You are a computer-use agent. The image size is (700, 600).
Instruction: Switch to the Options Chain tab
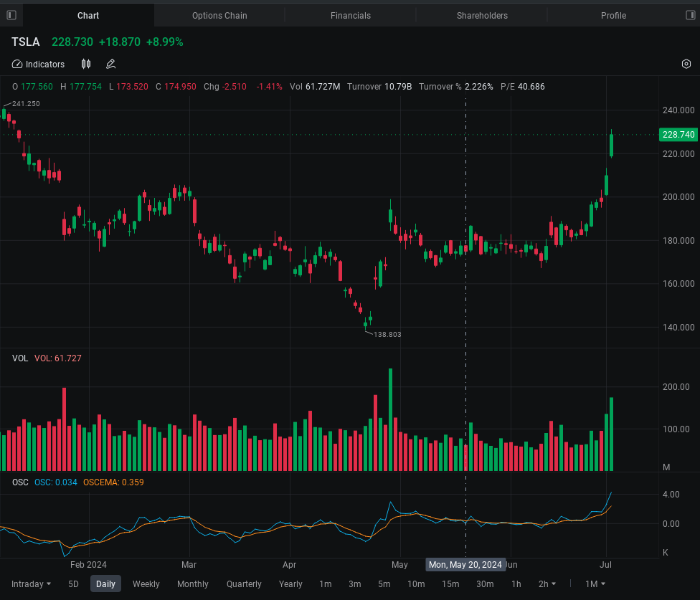[x=219, y=16]
